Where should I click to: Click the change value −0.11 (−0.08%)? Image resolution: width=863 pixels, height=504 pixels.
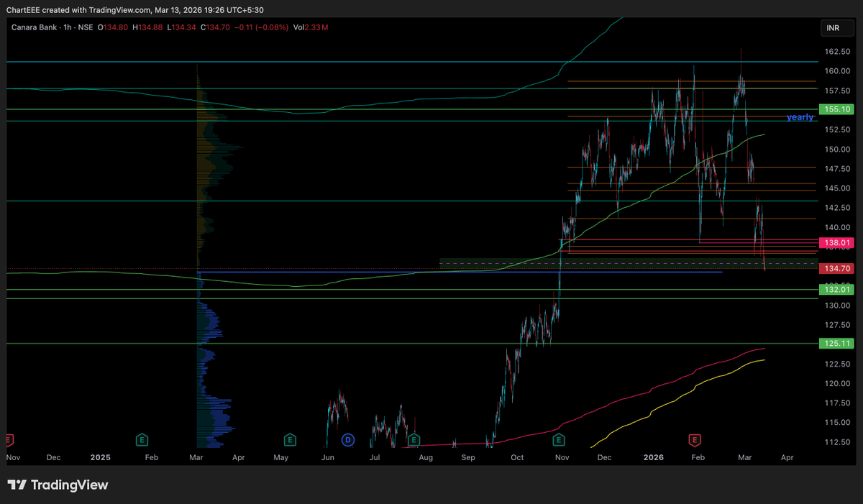[x=261, y=27]
